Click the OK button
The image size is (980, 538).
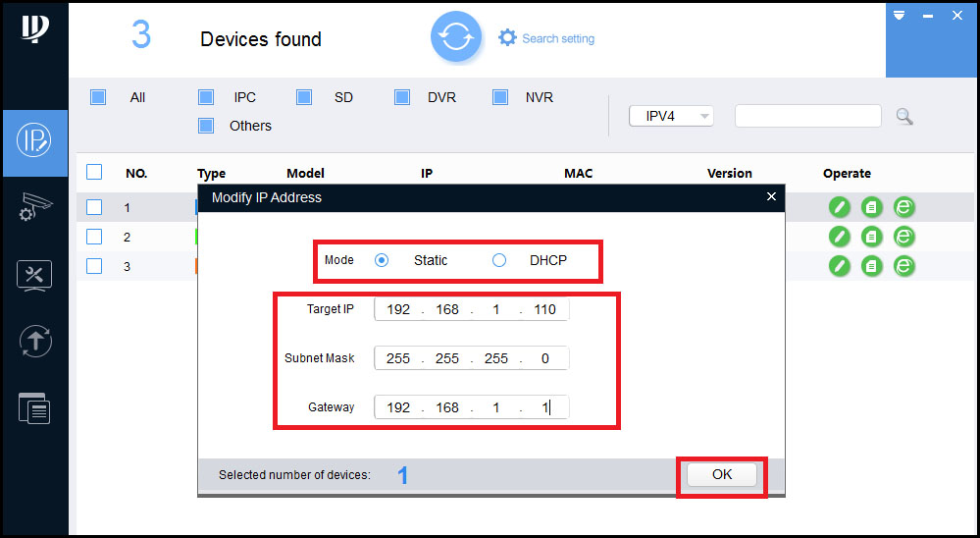click(722, 475)
